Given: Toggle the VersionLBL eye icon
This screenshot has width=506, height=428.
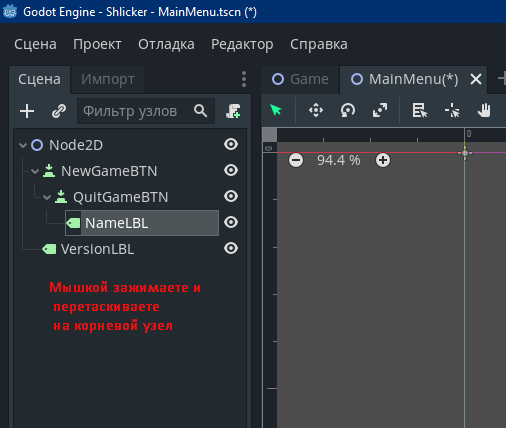Looking at the screenshot, I should click(231, 248).
